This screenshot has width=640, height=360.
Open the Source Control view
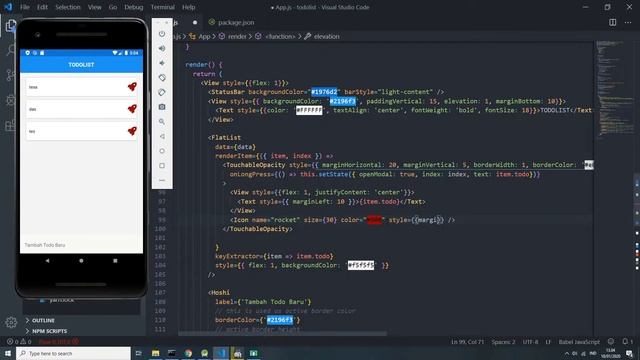coord(11,75)
